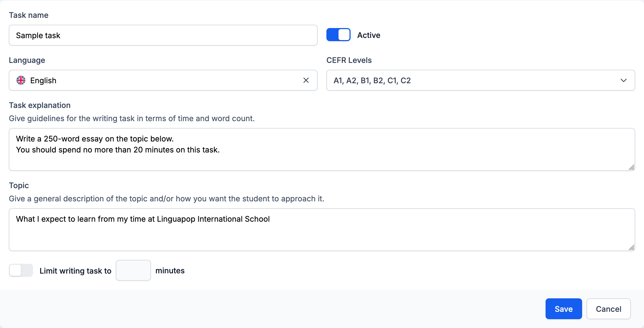Focus the Task name input field
The width and height of the screenshot is (644, 328).
(163, 35)
